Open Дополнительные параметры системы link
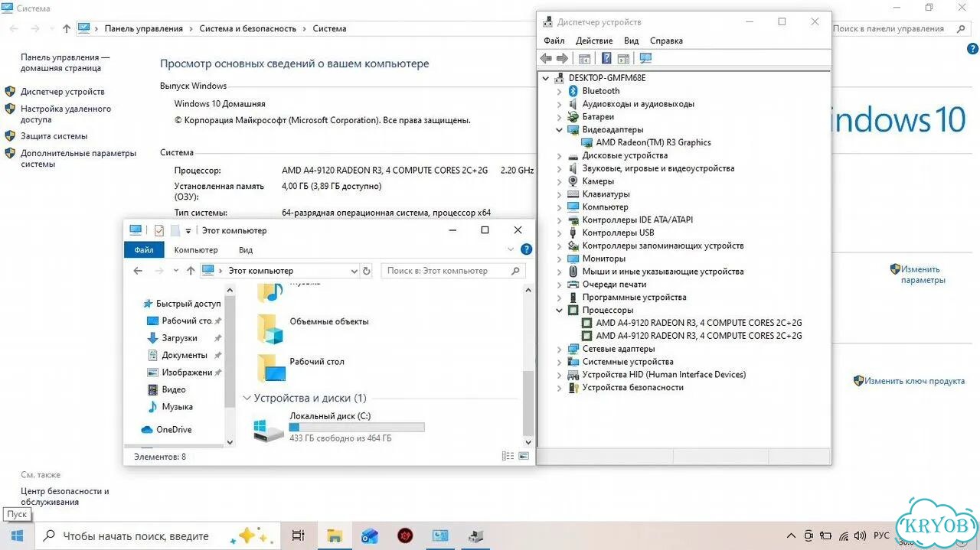The width and height of the screenshot is (980, 550). (78, 158)
